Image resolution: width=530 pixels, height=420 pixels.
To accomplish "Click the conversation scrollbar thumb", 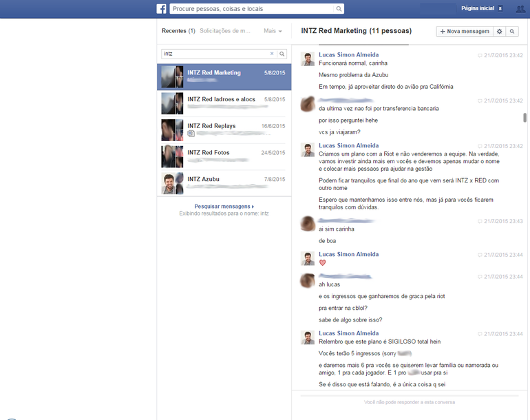I will [x=525, y=118].
